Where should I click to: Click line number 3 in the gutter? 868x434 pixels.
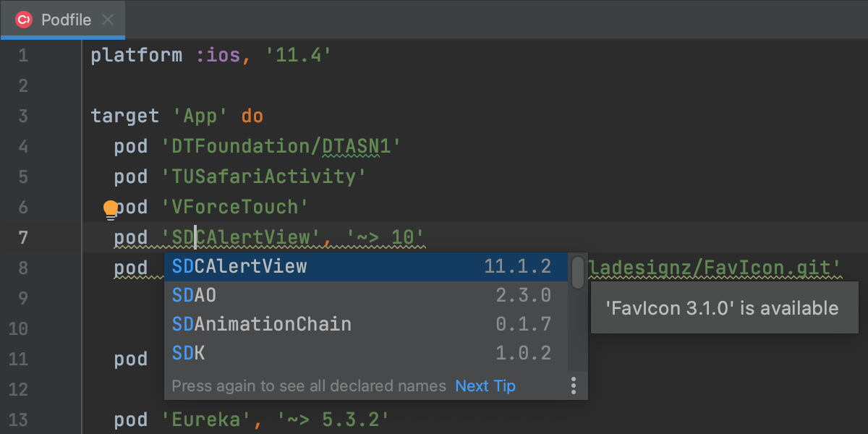(x=23, y=116)
